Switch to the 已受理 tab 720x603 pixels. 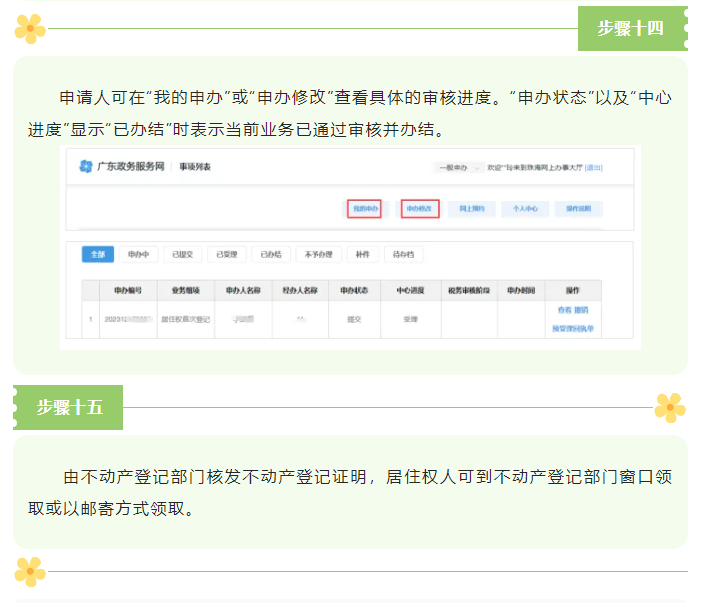(227, 255)
